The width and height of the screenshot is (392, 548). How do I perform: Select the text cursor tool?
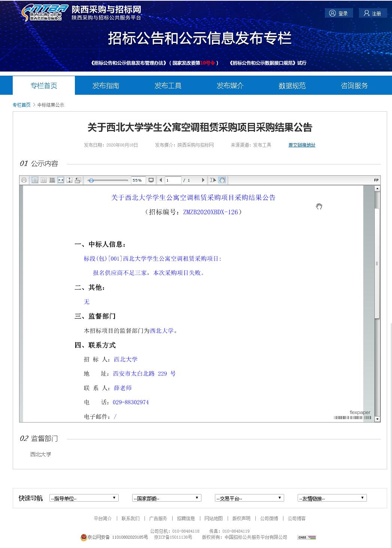tap(213, 180)
